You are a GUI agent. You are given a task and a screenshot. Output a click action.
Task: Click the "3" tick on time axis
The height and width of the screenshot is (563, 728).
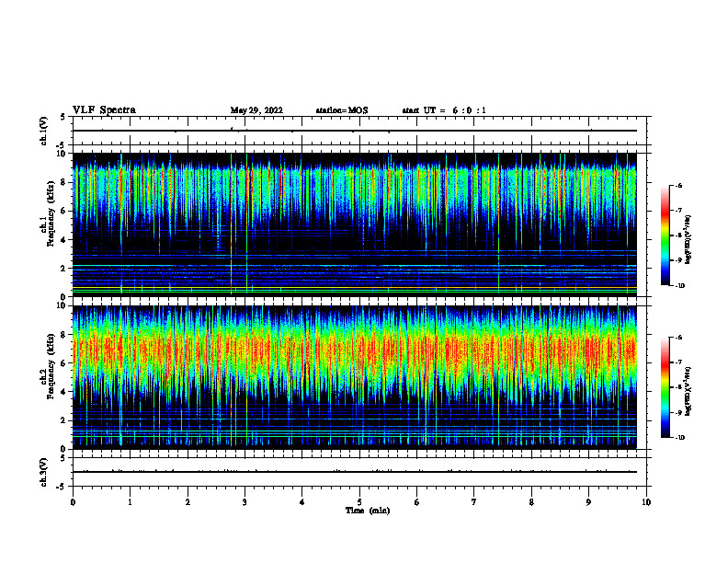point(245,502)
